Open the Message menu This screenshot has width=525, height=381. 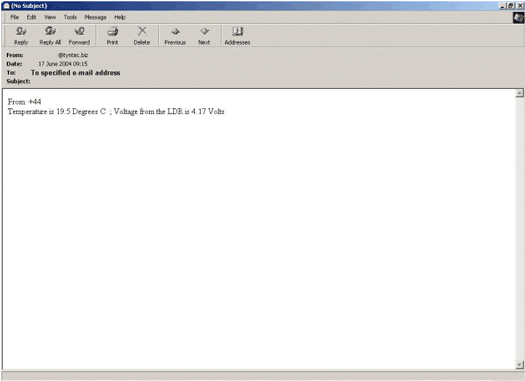(x=95, y=17)
